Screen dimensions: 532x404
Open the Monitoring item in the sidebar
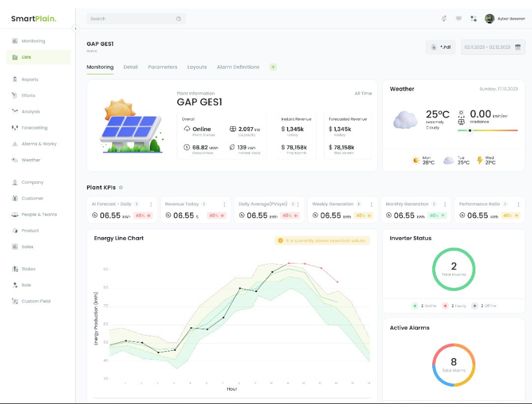(x=33, y=41)
